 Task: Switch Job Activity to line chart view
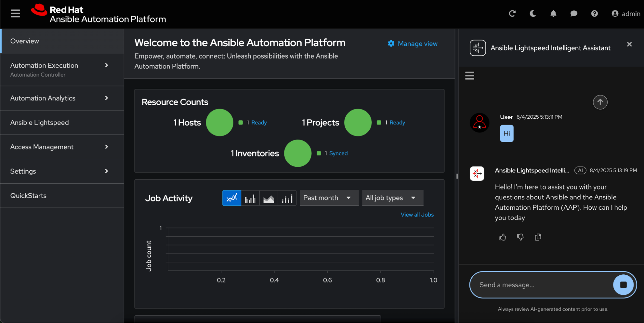click(x=232, y=198)
